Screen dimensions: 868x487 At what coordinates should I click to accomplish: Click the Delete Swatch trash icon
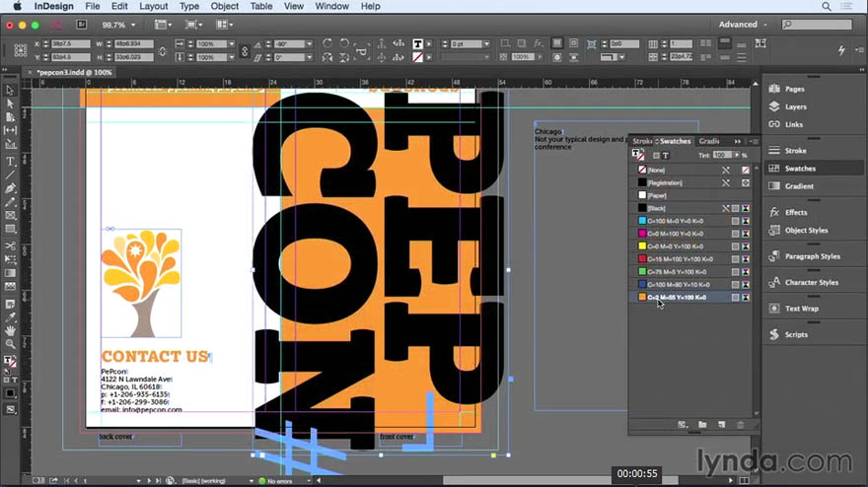point(740,425)
